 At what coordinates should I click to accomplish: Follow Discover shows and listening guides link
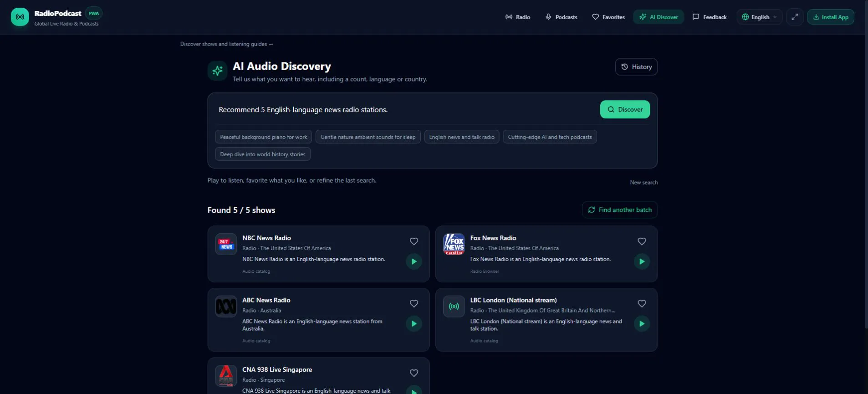tap(227, 44)
